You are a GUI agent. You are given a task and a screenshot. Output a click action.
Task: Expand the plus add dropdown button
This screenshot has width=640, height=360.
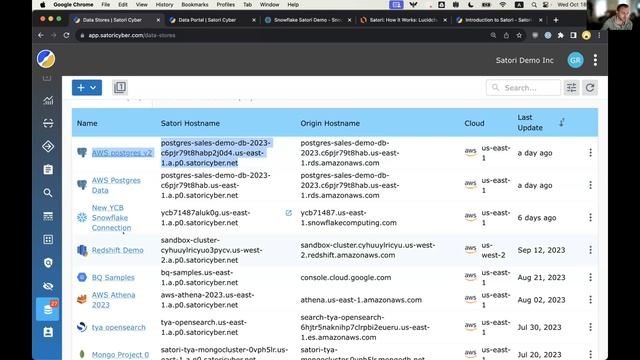click(x=87, y=87)
